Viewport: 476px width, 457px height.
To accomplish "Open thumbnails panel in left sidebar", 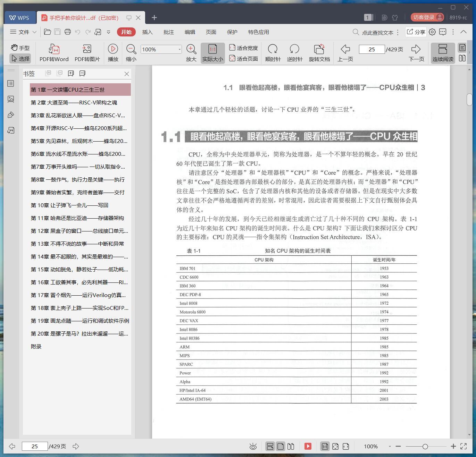I will [11, 99].
